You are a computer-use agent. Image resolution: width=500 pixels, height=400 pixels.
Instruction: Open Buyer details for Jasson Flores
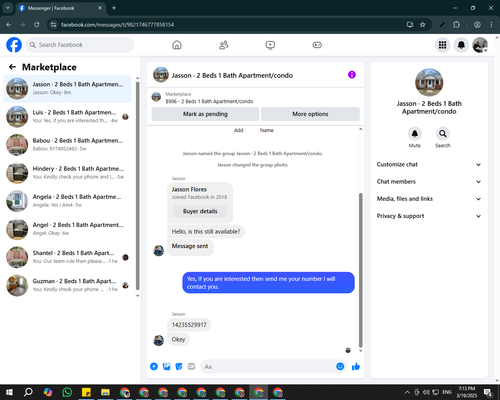(x=200, y=211)
